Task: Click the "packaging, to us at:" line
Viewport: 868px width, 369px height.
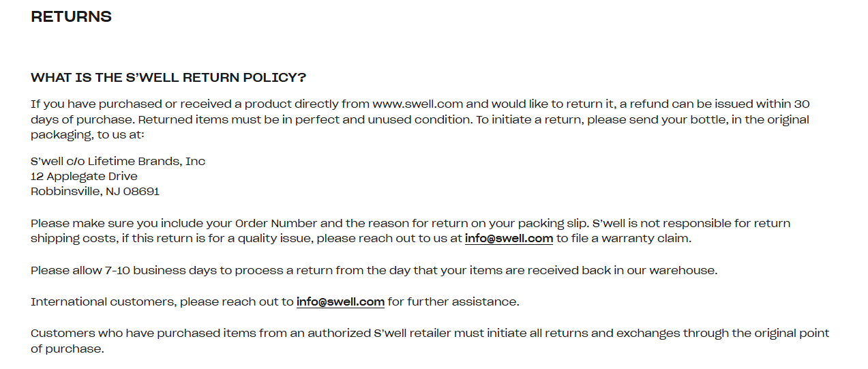Action: click(x=87, y=134)
